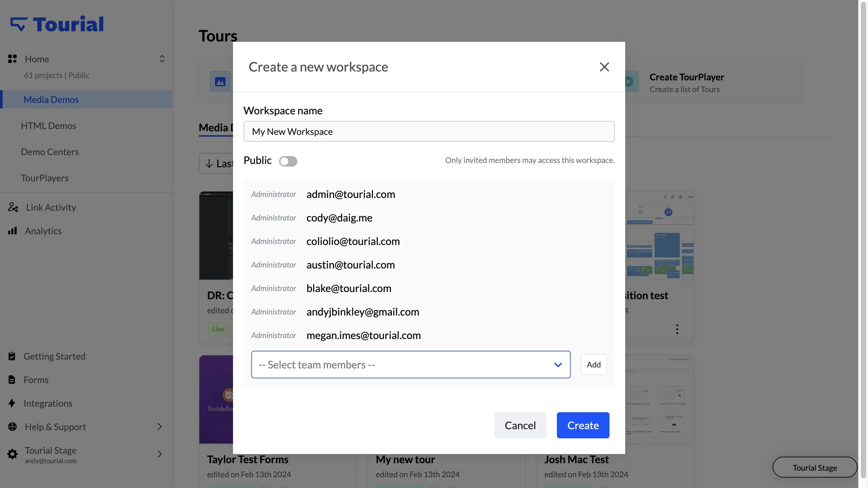Click the Taylor Test Forms title

(248, 459)
